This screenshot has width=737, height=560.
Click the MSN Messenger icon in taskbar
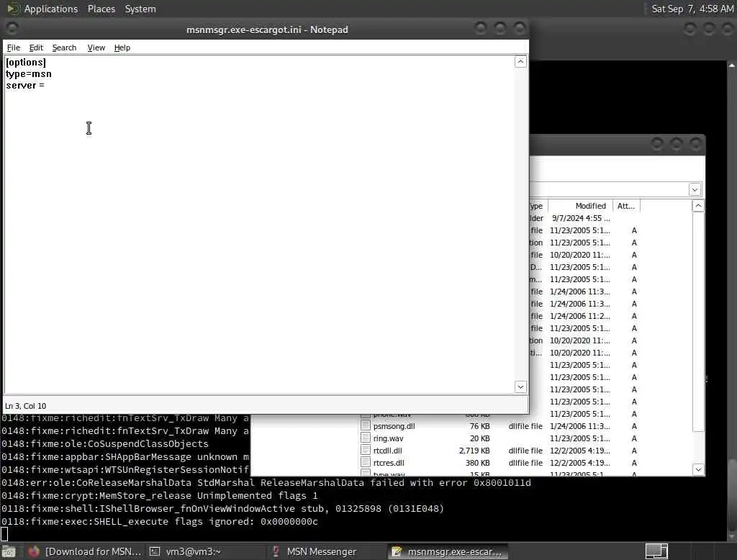click(276, 551)
